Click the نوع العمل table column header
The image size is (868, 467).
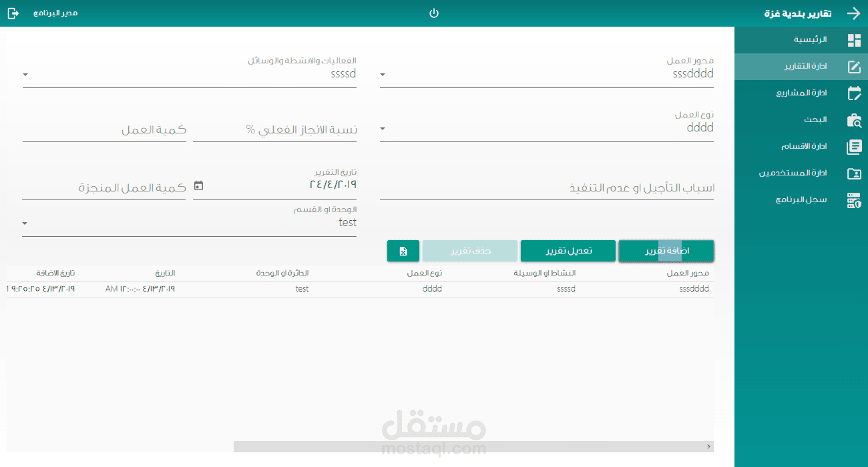tap(425, 274)
